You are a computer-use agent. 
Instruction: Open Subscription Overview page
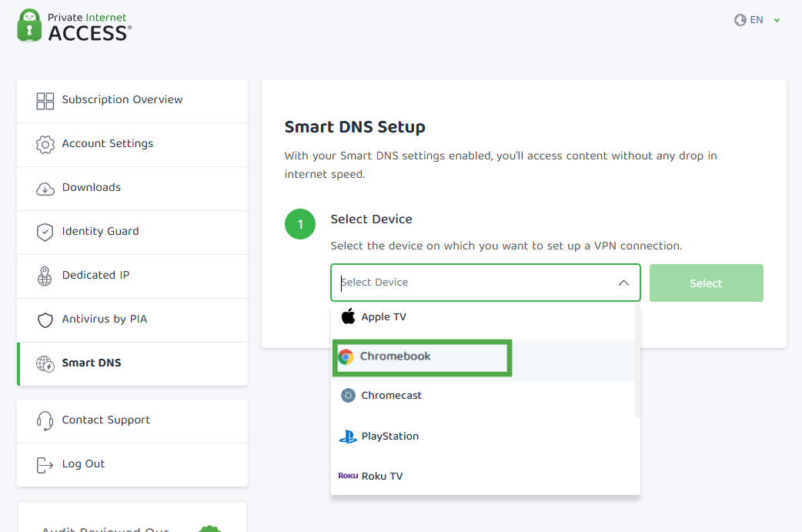tap(132, 101)
